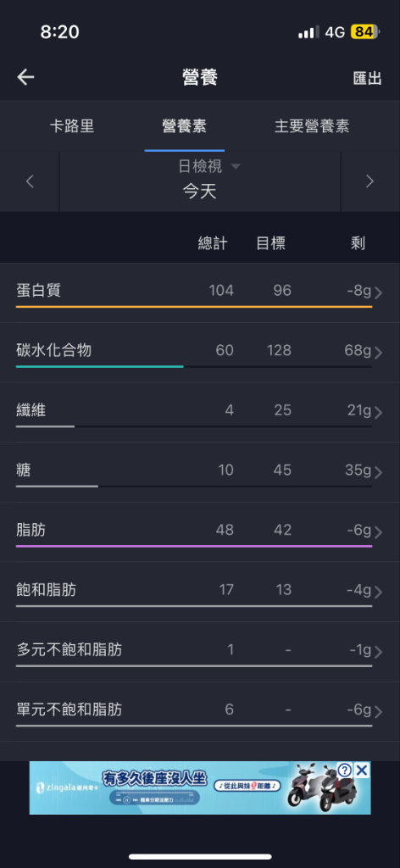Viewport: 400px width, 868px height.
Task: Open the 單元不飽和脂肪 row
Action: (200, 711)
